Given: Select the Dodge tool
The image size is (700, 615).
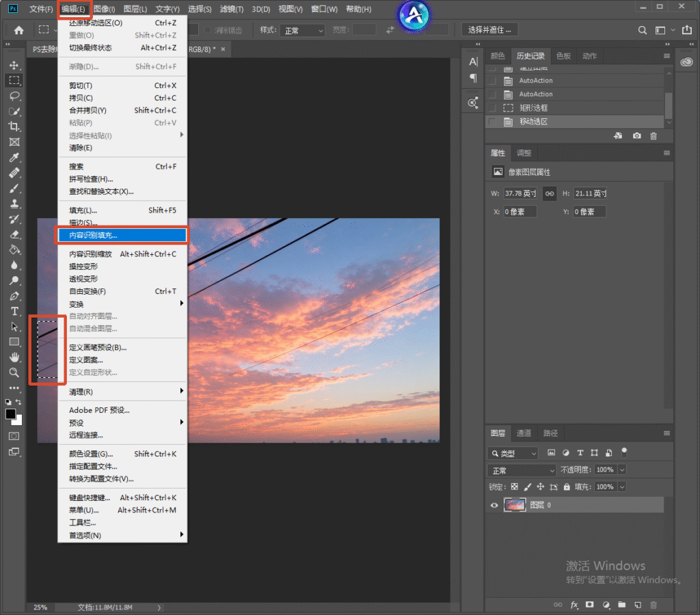Looking at the screenshot, I should 14,280.
